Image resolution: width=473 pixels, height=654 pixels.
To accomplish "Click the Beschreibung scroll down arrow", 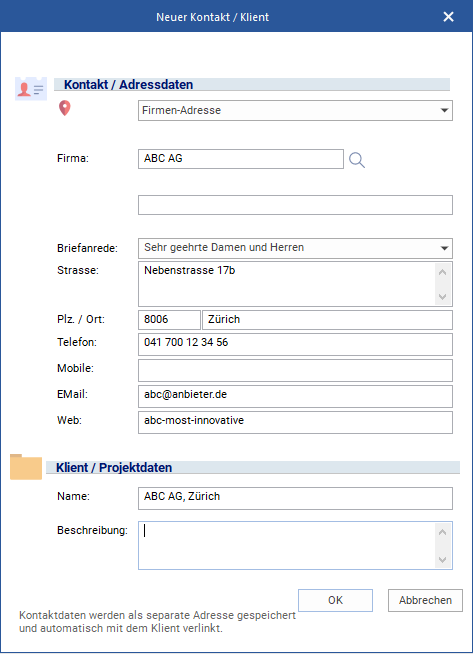I will pyautogui.click(x=443, y=559).
